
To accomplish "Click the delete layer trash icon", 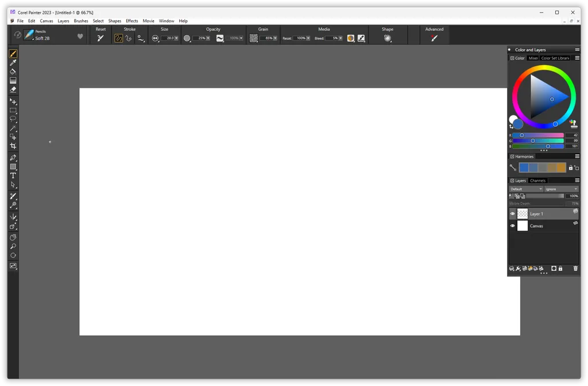I will 575,268.
